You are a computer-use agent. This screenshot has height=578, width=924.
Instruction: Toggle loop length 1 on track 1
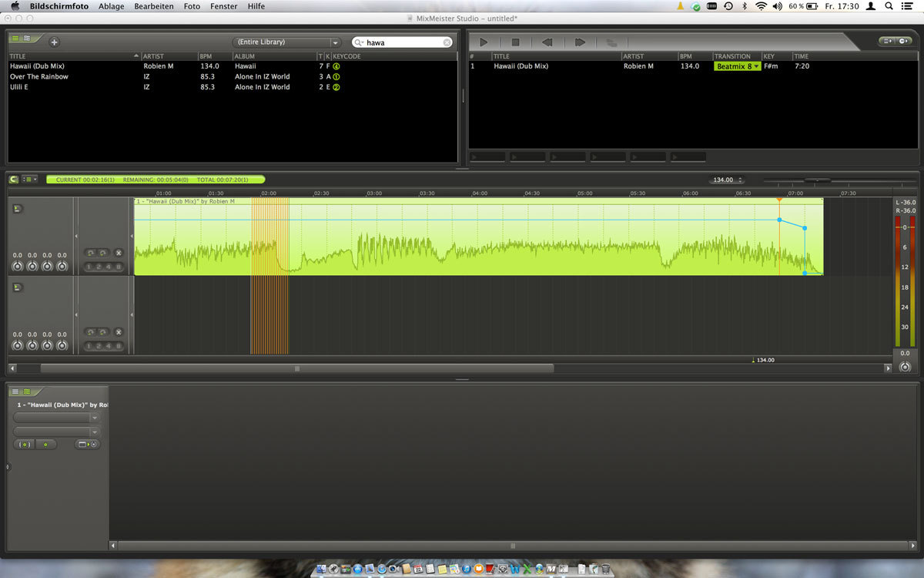(89, 267)
